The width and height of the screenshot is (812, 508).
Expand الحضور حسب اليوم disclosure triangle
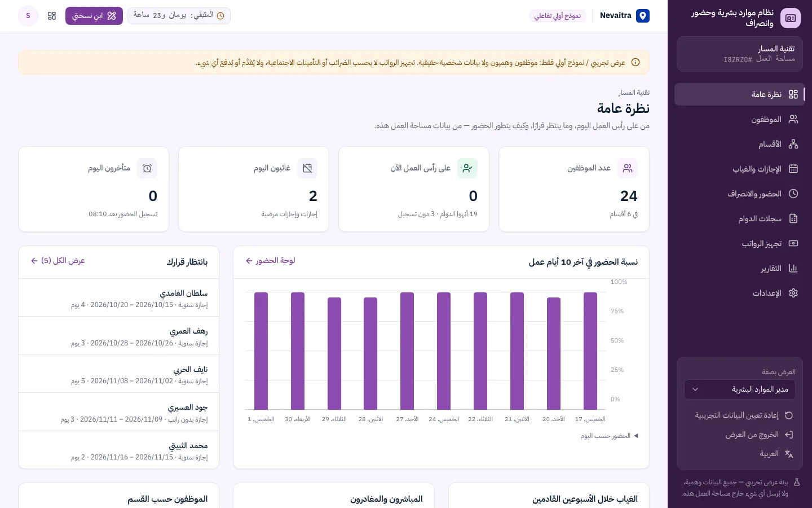[x=636, y=436]
